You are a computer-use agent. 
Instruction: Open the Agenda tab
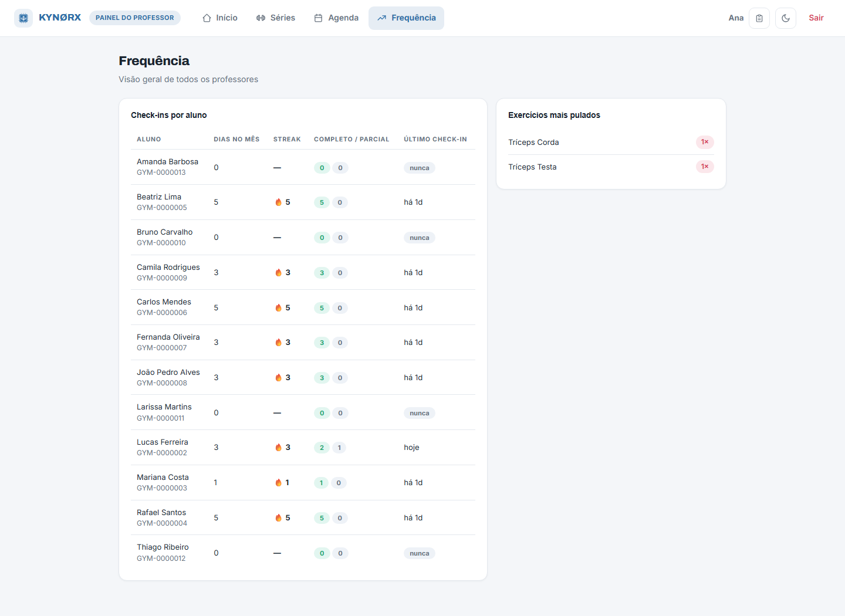click(x=336, y=18)
